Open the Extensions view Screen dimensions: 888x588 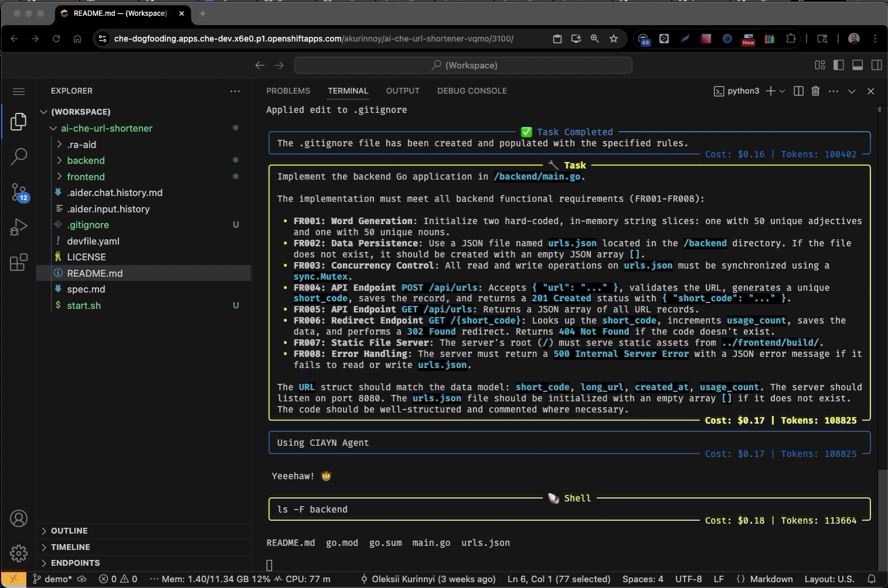(19, 262)
